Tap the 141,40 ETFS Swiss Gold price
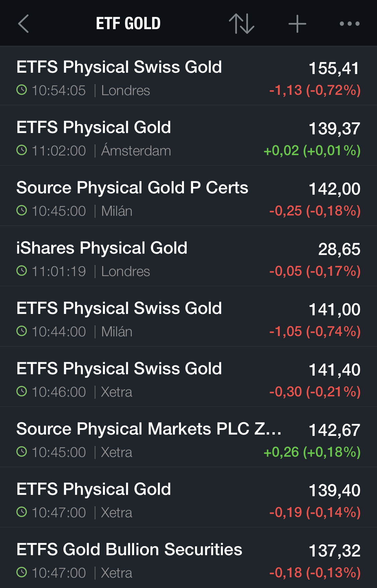The width and height of the screenshot is (377, 588). click(x=334, y=370)
